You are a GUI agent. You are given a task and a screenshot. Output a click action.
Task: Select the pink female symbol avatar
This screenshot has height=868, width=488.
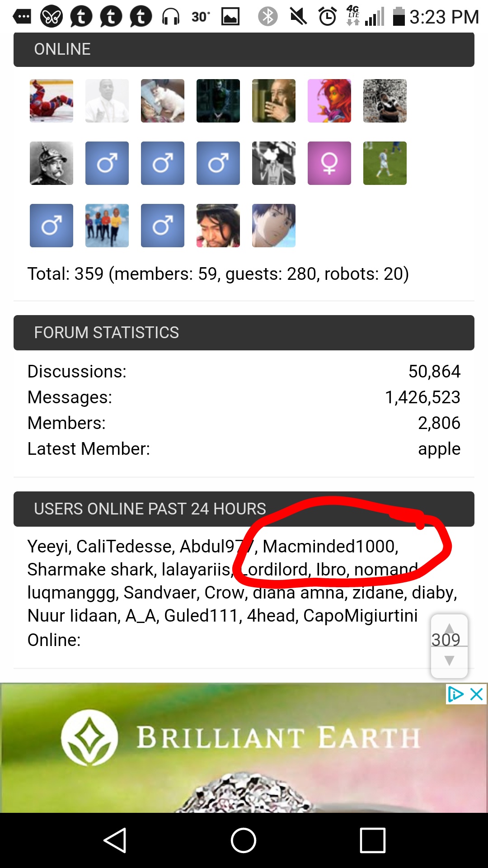pyautogui.click(x=329, y=163)
